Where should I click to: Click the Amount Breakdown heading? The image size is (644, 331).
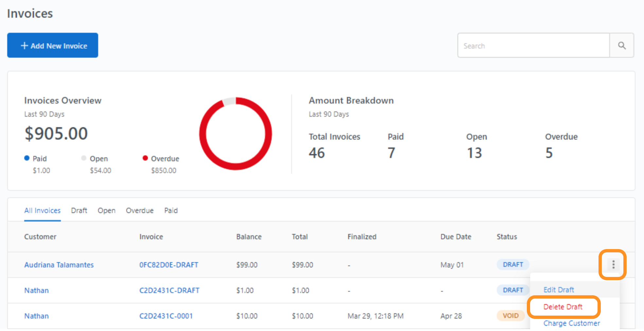(351, 100)
